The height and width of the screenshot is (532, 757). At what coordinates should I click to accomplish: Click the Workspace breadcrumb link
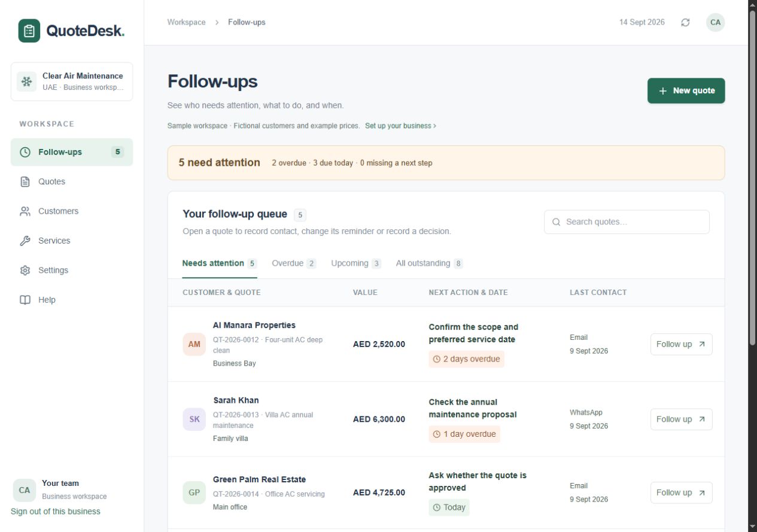coord(186,22)
